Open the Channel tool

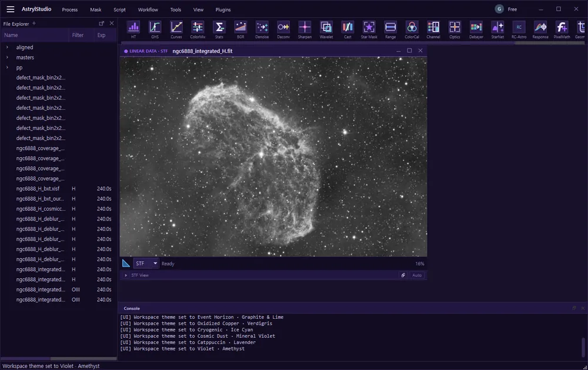tap(433, 29)
